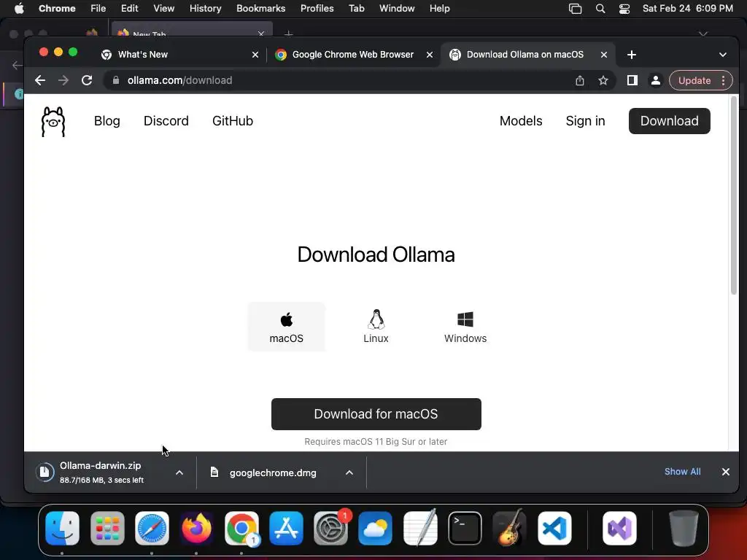The width and height of the screenshot is (747, 560).
Task: Open Visual Studio from the Dock
Action: (x=619, y=528)
